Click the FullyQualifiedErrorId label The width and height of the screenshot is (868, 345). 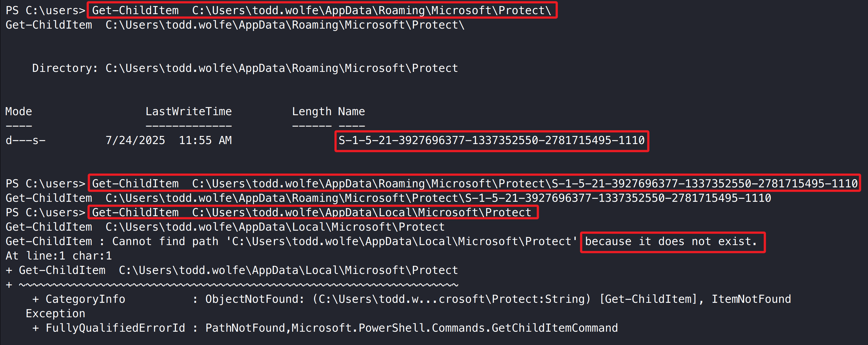click(x=115, y=328)
